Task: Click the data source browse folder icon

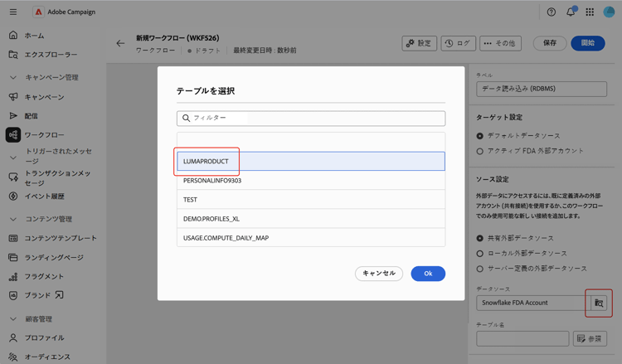Action: [x=599, y=303]
